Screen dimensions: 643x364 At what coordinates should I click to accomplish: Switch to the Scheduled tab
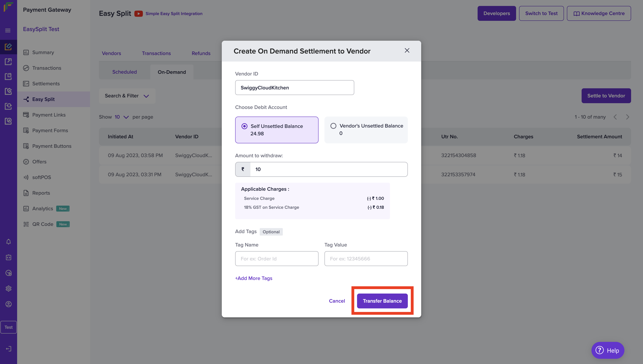[x=124, y=72]
